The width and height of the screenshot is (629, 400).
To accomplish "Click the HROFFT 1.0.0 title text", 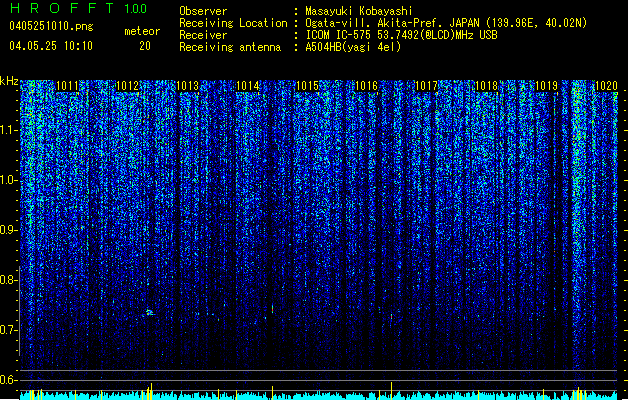I will click(x=79, y=8).
